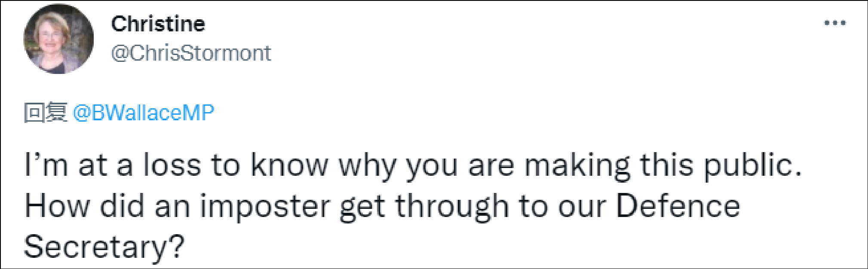The height and width of the screenshot is (269, 868).
Task: Open the Christine display name link
Action: [158, 24]
